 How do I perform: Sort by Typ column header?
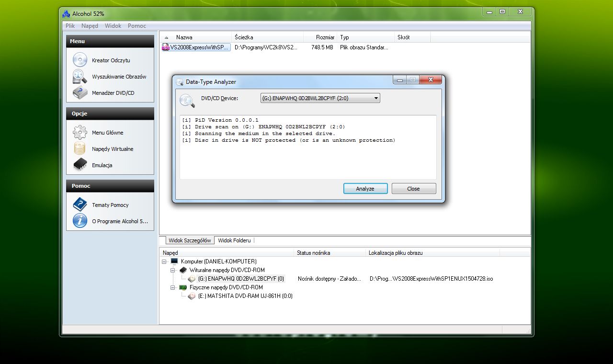coord(366,37)
